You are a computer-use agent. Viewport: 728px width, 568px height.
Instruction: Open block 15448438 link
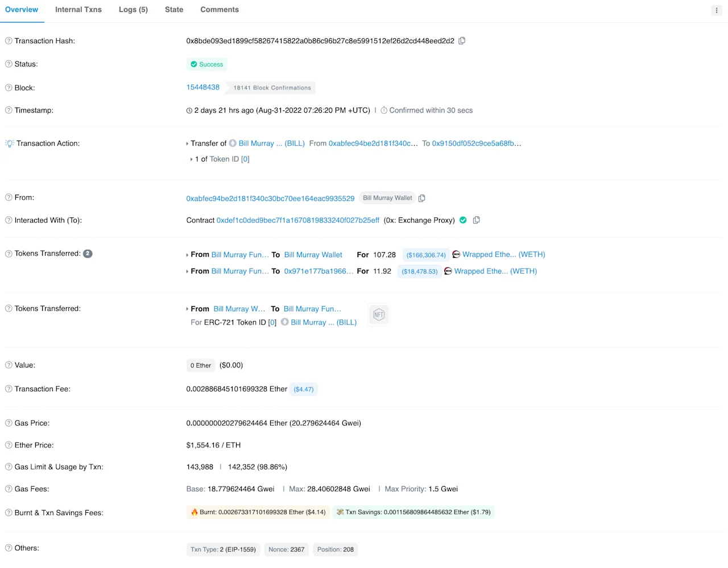(x=203, y=87)
